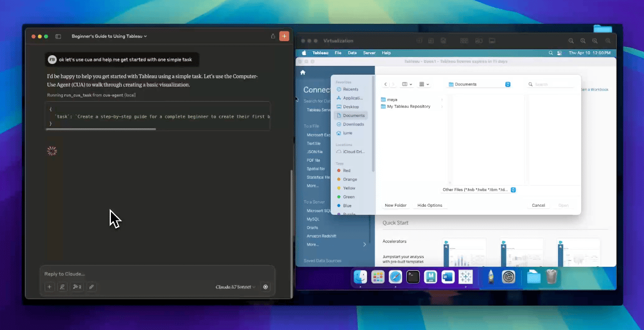The width and height of the screenshot is (644, 330).
Task: Click the Reply to Claude input field
Action: [157, 274]
